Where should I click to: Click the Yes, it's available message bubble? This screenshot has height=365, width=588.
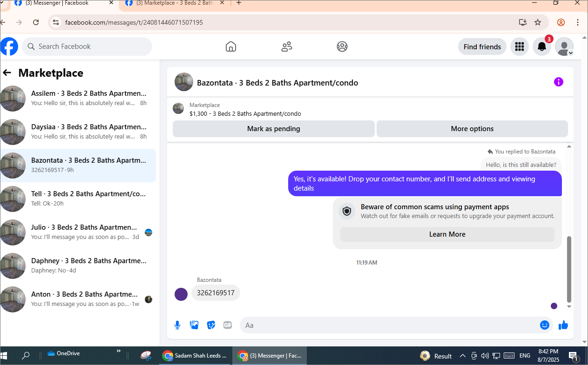(x=425, y=183)
